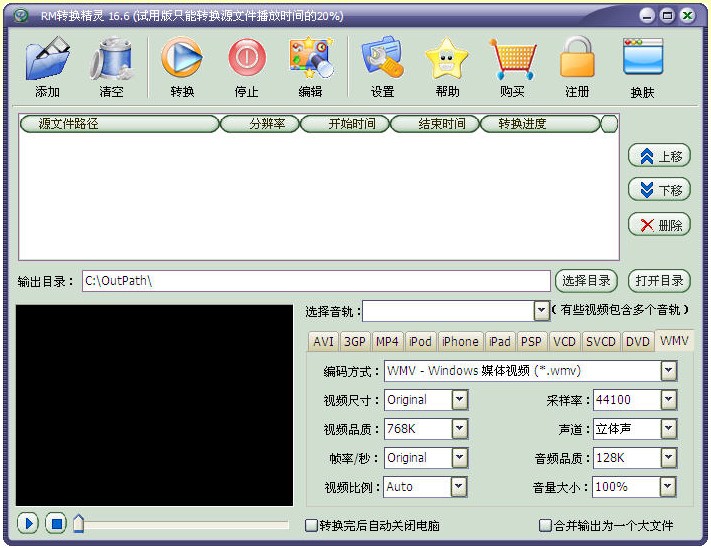Open the 编辑 (Edit) tool icon
Viewport: 711px width, 548px height.
[311, 58]
